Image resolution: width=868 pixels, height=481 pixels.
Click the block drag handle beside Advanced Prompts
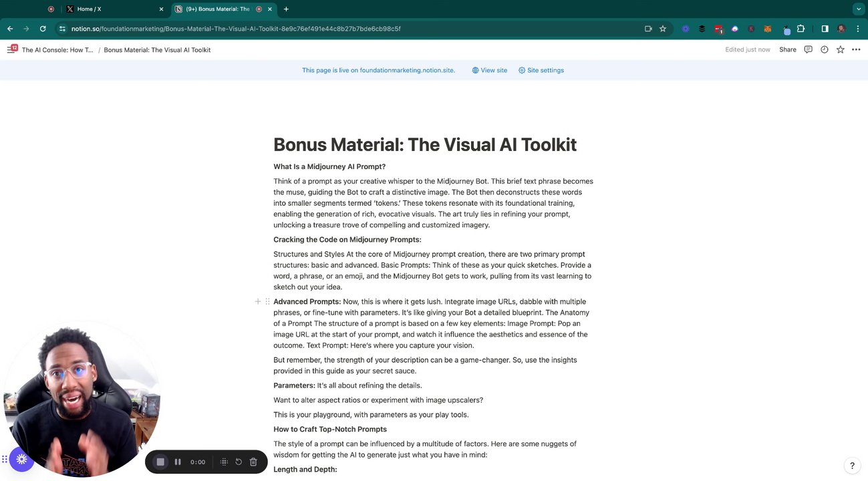(x=267, y=301)
